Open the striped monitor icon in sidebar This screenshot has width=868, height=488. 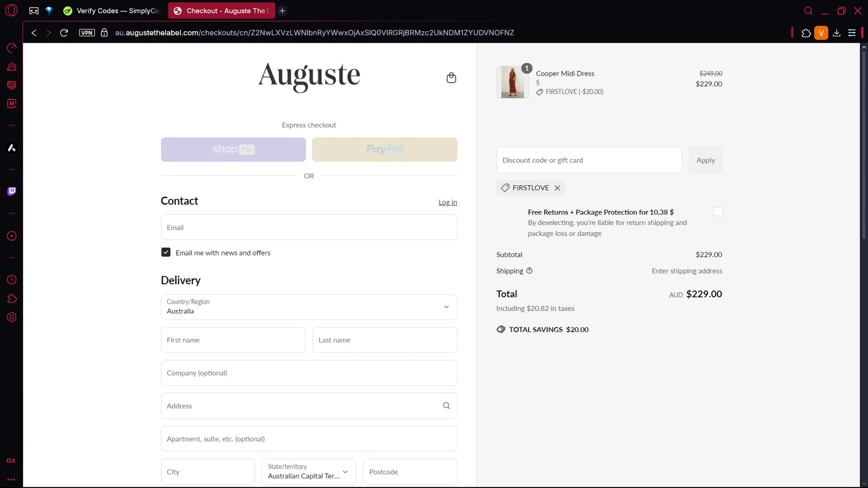point(12,85)
